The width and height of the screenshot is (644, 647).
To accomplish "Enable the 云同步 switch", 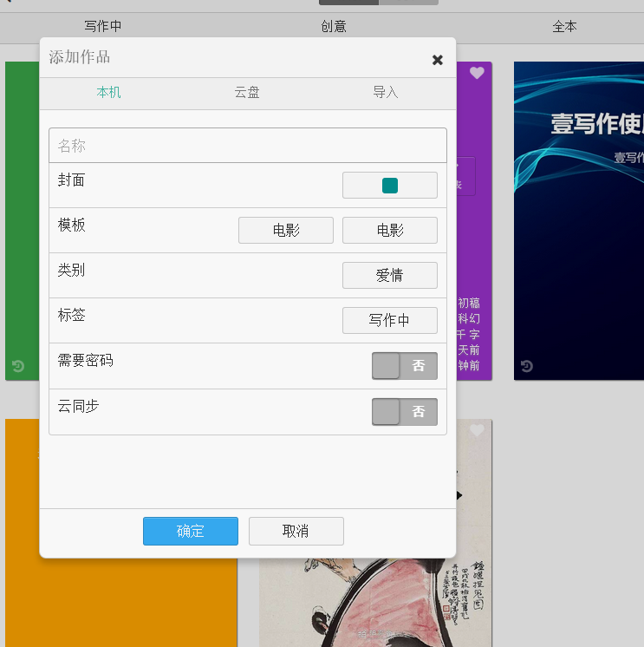I will [x=405, y=411].
